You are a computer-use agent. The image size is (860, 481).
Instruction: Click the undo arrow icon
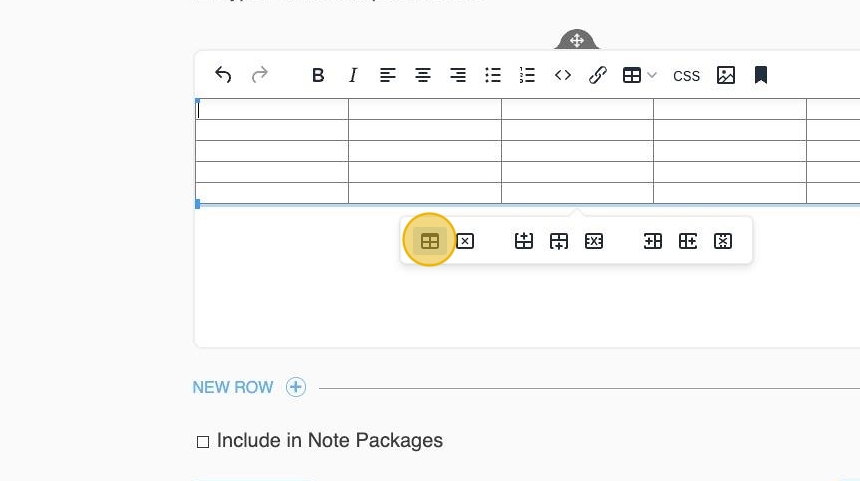point(223,75)
